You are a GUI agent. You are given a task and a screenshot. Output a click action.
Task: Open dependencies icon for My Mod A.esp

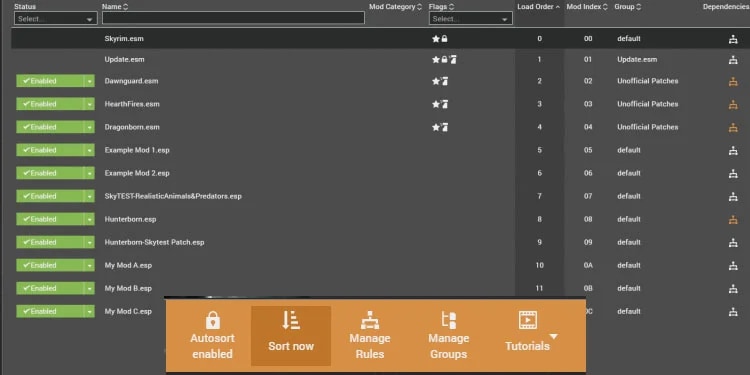733,265
